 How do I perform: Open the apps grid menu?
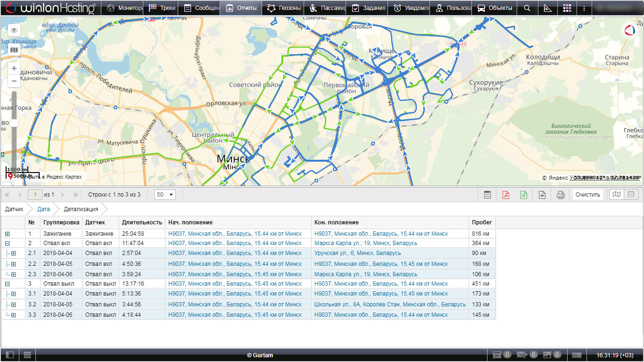coord(567,8)
